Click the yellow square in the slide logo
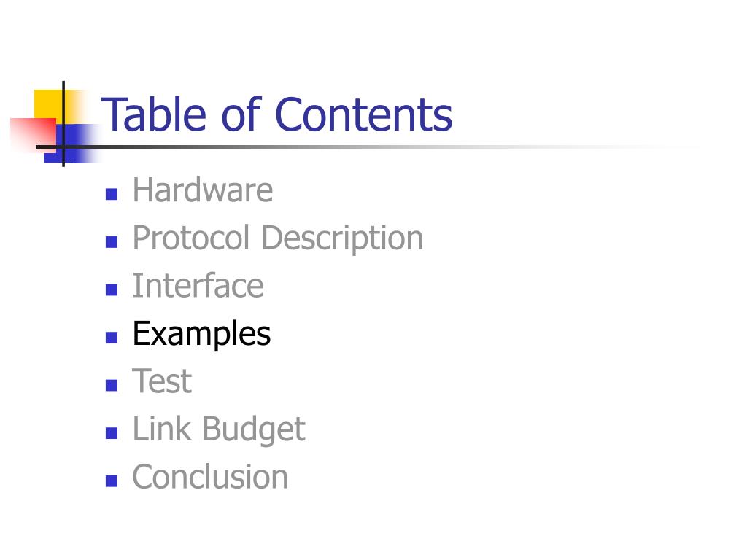The width and height of the screenshot is (747, 560). point(49,104)
